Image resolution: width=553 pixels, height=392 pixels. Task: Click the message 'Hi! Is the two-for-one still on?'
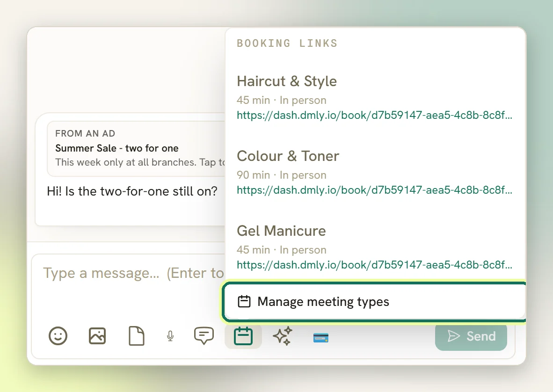132,191
